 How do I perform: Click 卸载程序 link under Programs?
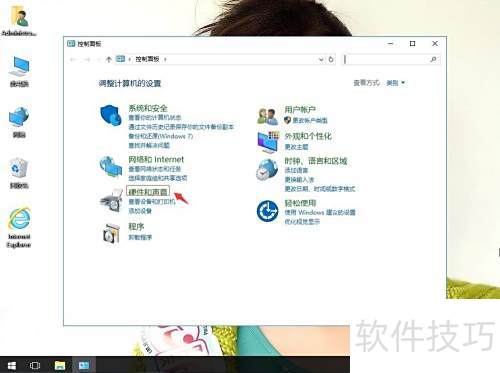(x=140, y=237)
